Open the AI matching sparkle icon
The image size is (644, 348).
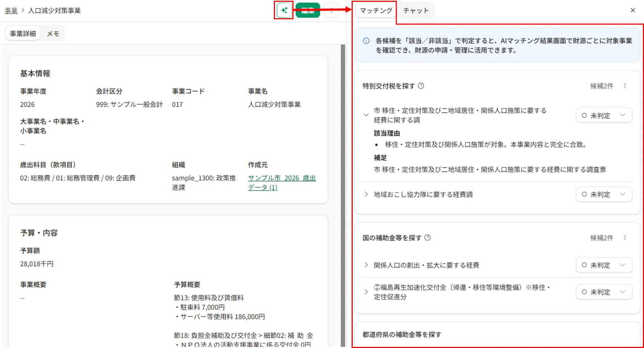pos(284,10)
